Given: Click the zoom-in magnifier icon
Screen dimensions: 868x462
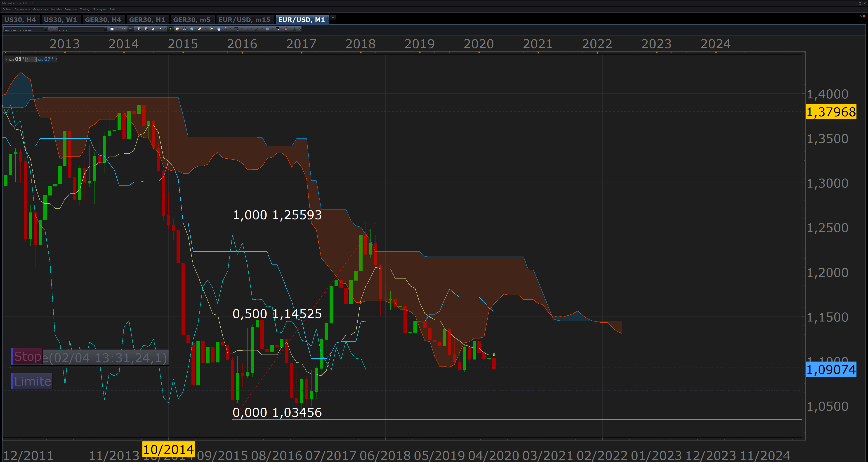Looking at the screenshot, I should tap(139, 29).
